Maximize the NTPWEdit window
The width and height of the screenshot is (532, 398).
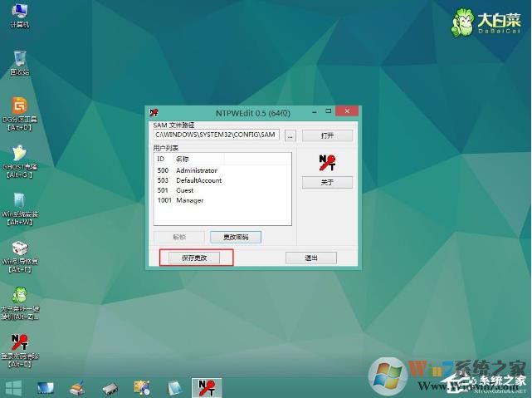[328, 111]
